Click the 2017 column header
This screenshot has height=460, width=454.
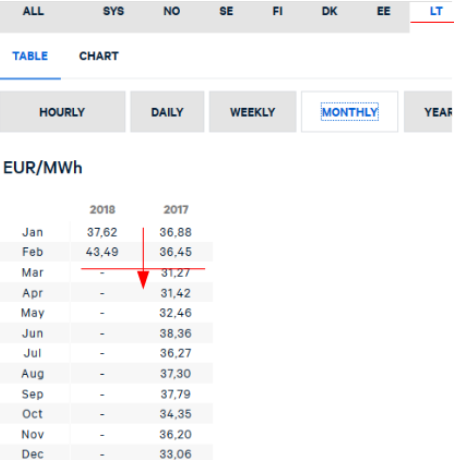tap(176, 210)
